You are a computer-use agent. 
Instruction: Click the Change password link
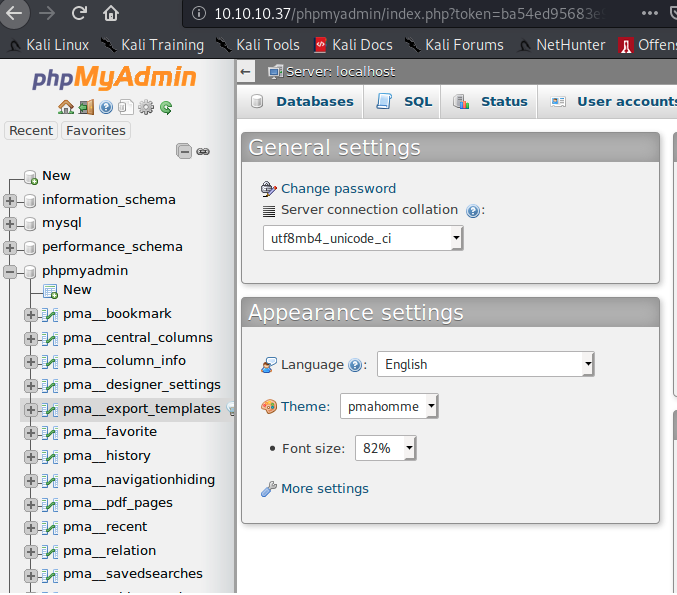(338, 189)
